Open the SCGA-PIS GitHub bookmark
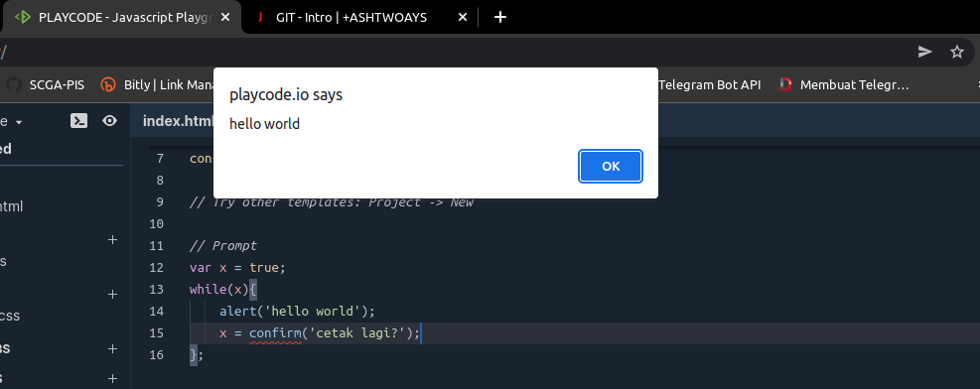 (45, 84)
